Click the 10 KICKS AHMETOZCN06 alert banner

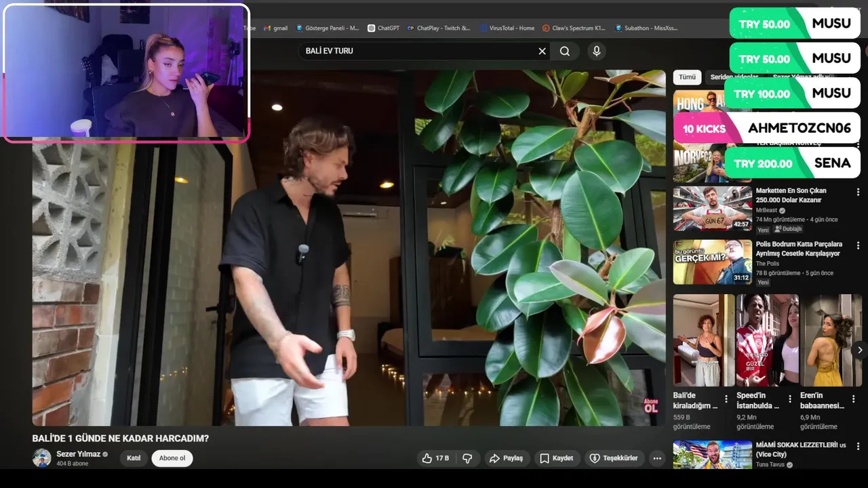click(x=767, y=128)
